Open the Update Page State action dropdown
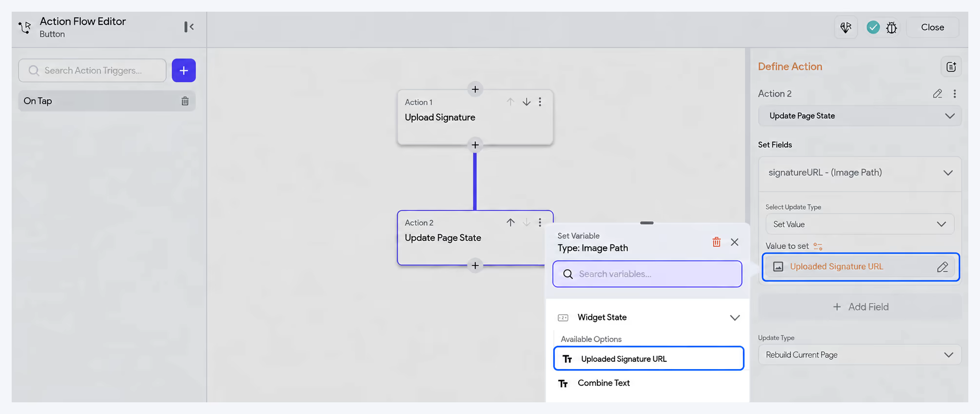Viewport: 980px width, 414px height. pyautogui.click(x=860, y=116)
